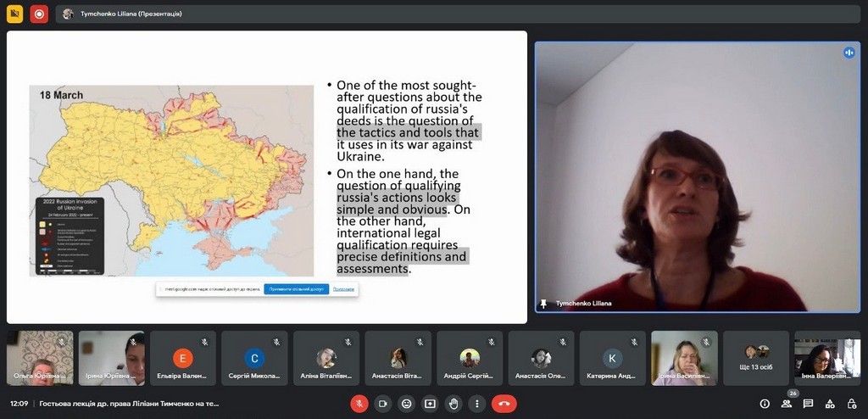
Task: Show the participants list with 26 people
Action: point(787,404)
